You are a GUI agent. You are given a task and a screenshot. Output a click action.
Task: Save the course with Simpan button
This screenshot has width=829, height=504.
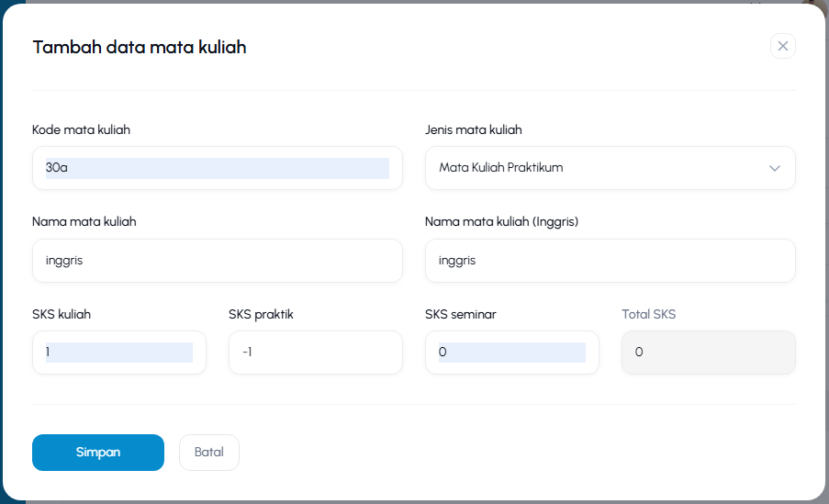[98, 453]
